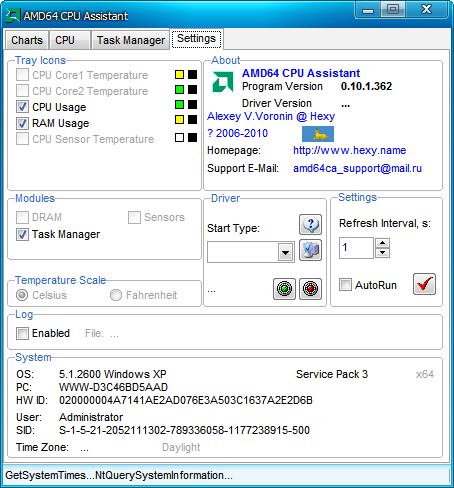This screenshot has width=454, height=488.
Task: Increase the Refresh Interval with the up arrow
Action: point(383,243)
